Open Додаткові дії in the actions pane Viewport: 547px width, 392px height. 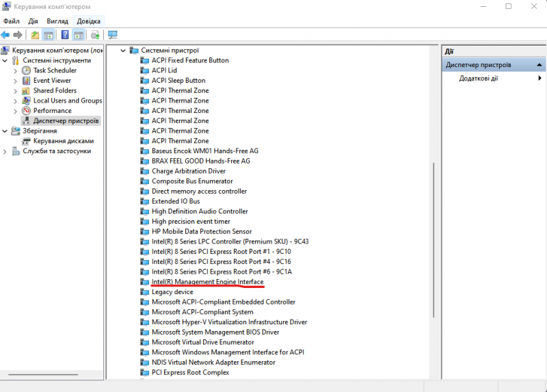[x=479, y=79]
